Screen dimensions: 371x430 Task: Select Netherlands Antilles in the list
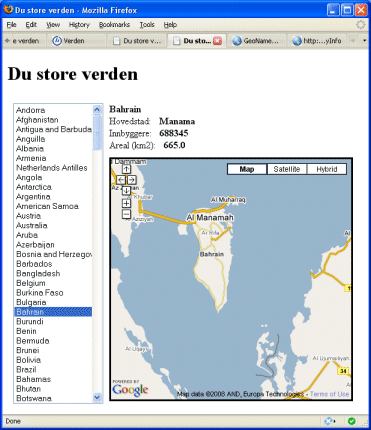pos(53,168)
